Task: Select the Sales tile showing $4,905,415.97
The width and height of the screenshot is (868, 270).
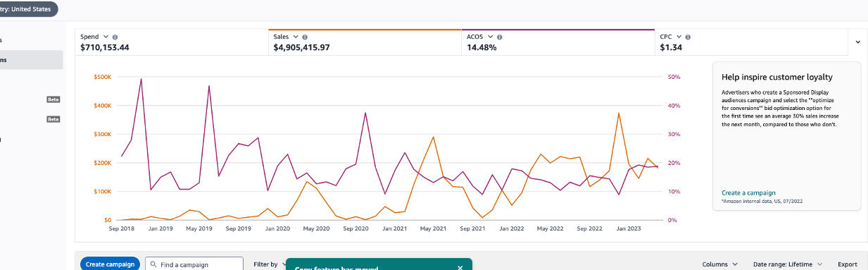Action: 365,42
